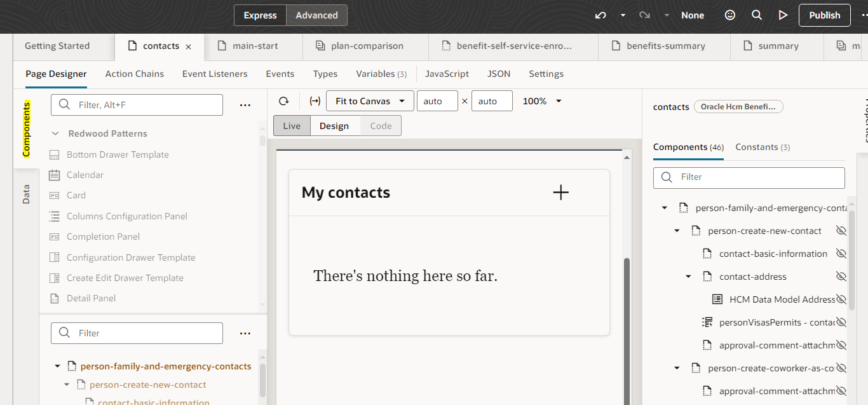Viewport: 868px width, 405px height.
Task: Click the search icon in the top bar
Action: pyautogui.click(x=756, y=15)
